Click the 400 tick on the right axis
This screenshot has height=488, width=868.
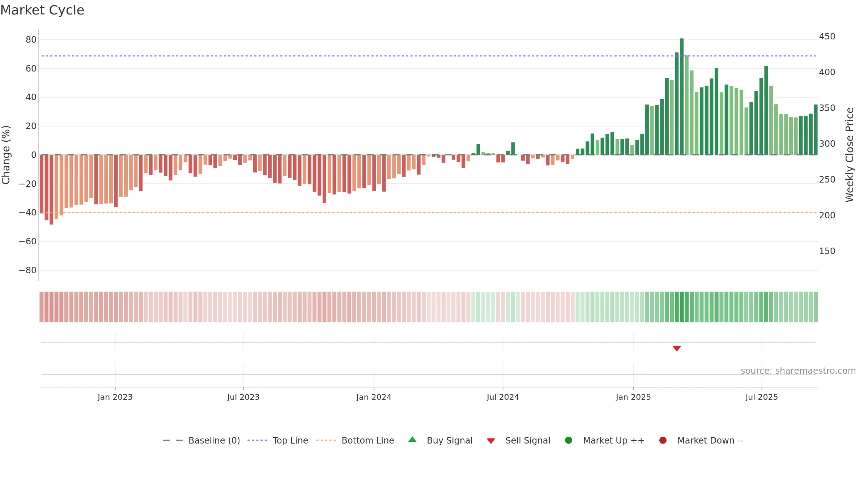pos(827,72)
